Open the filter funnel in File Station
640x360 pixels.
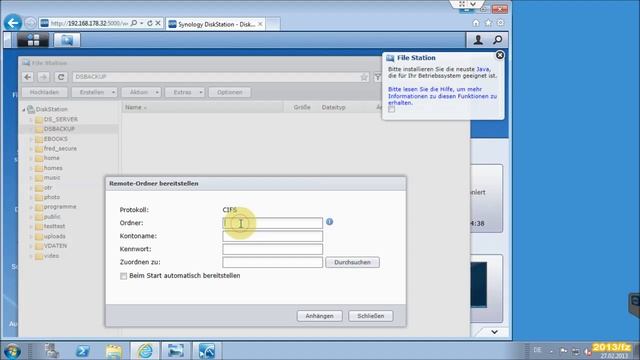(x=378, y=77)
